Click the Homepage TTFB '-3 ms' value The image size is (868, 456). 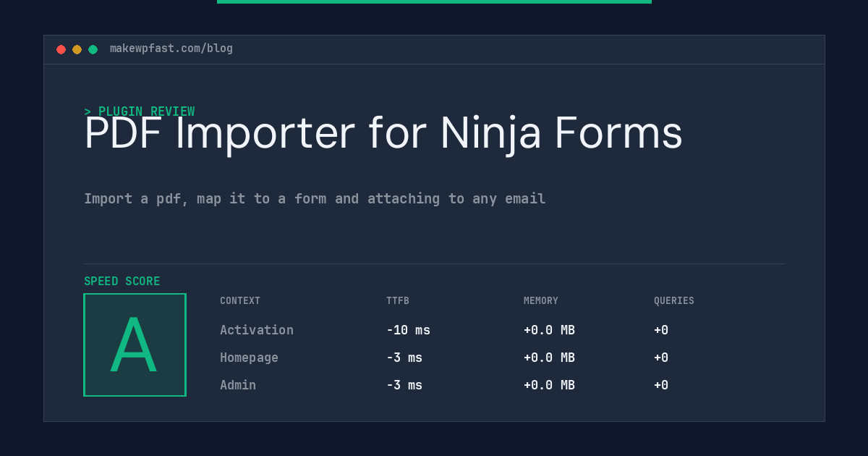(404, 358)
